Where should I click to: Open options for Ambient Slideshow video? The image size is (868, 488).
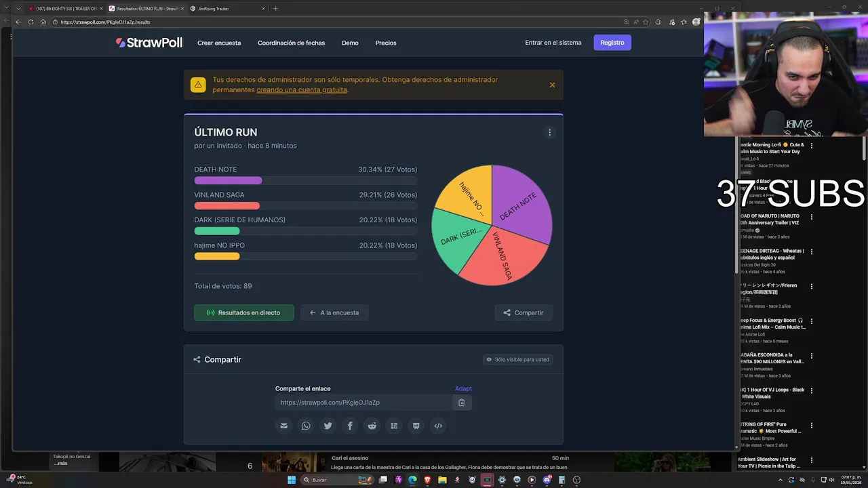pos(812,460)
